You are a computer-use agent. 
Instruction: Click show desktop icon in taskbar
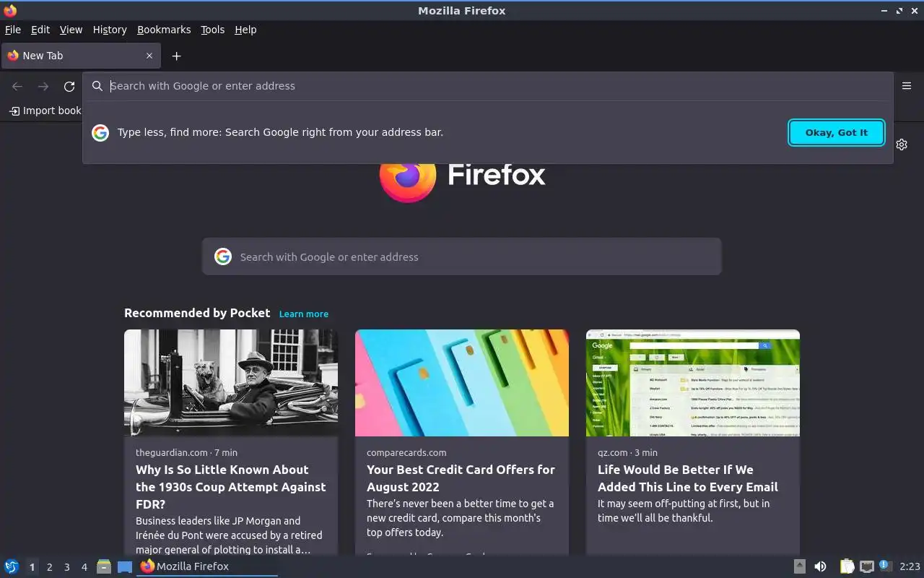(x=125, y=566)
